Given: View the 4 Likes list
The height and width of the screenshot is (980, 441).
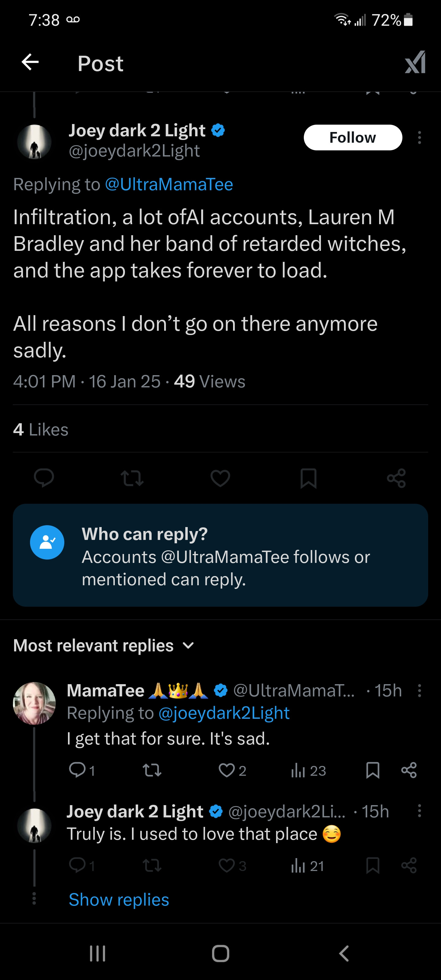Looking at the screenshot, I should coord(41,429).
